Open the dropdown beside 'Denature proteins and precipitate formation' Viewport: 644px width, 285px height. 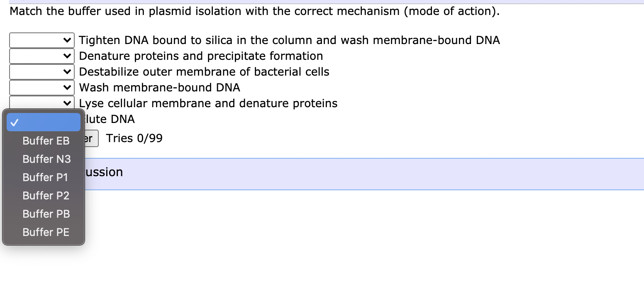[41, 56]
